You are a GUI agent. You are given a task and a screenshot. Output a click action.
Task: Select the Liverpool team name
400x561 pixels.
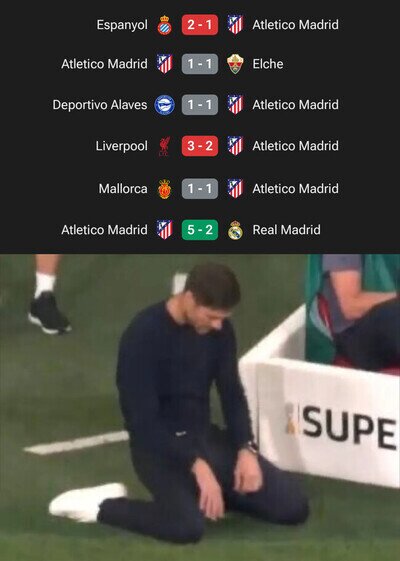121,146
